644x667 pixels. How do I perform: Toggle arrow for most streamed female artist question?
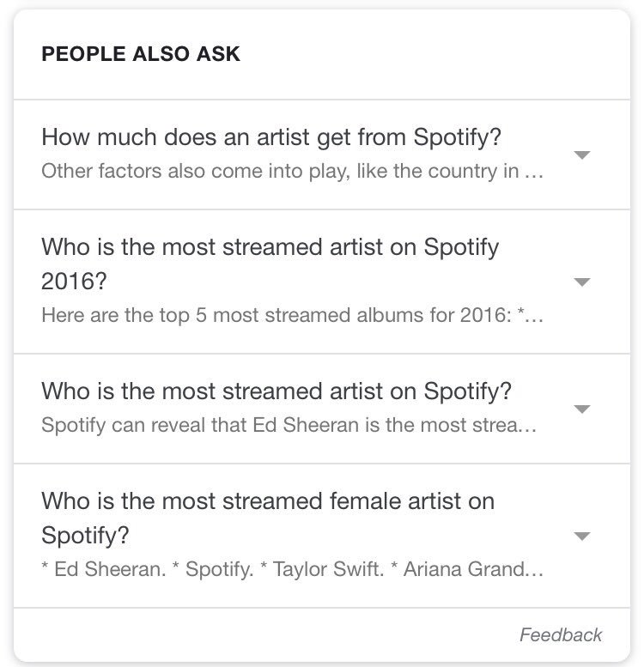581,536
